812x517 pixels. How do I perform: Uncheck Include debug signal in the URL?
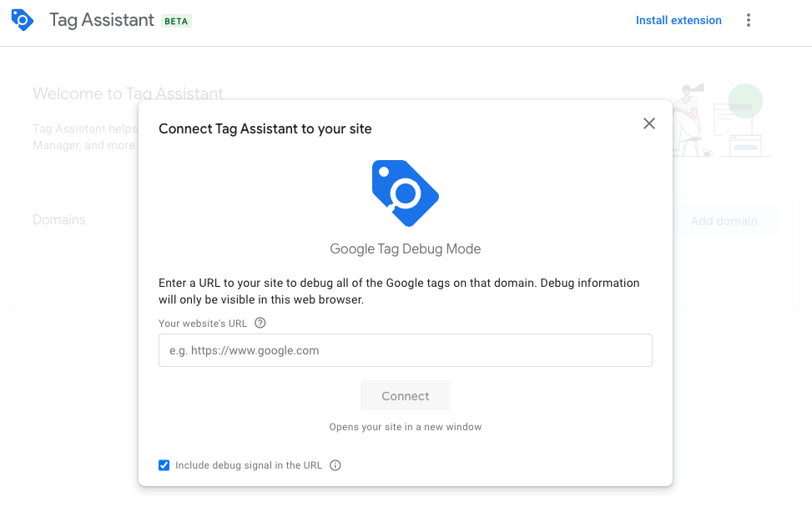point(164,465)
